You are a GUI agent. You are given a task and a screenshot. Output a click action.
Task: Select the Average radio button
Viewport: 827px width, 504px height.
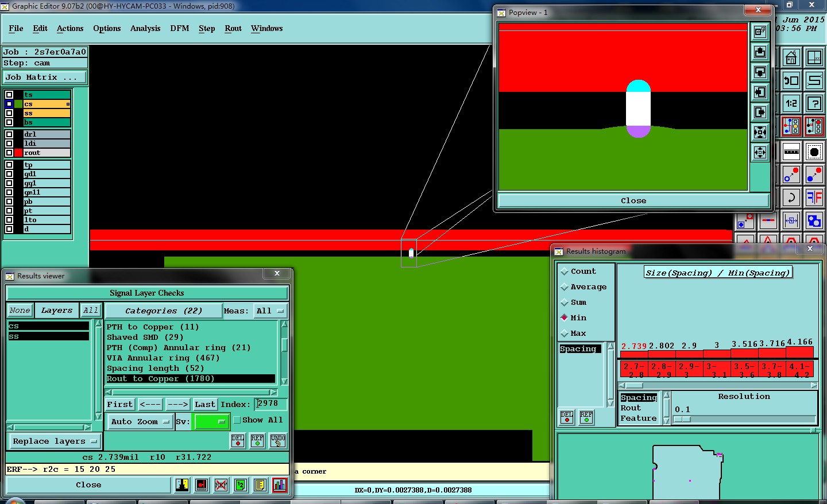(565, 287)
